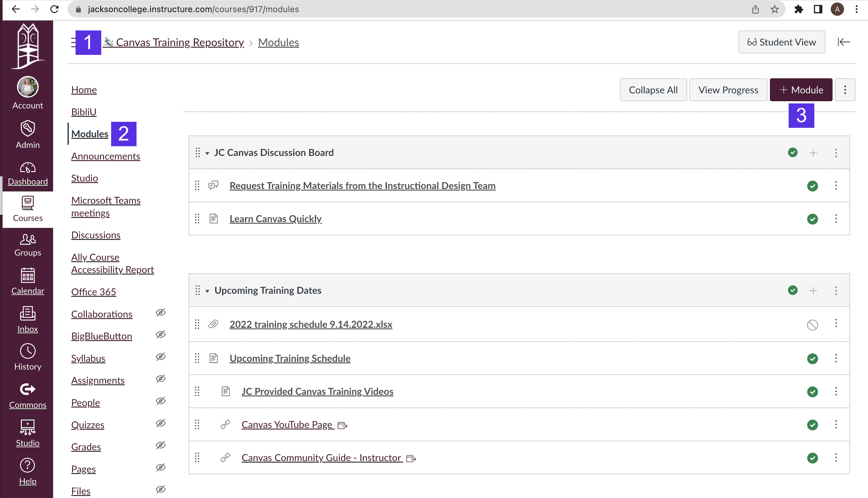Open Announcements in course navigation
The height and width of the screenshot is (498, 868).
click(x=106, y=156)
